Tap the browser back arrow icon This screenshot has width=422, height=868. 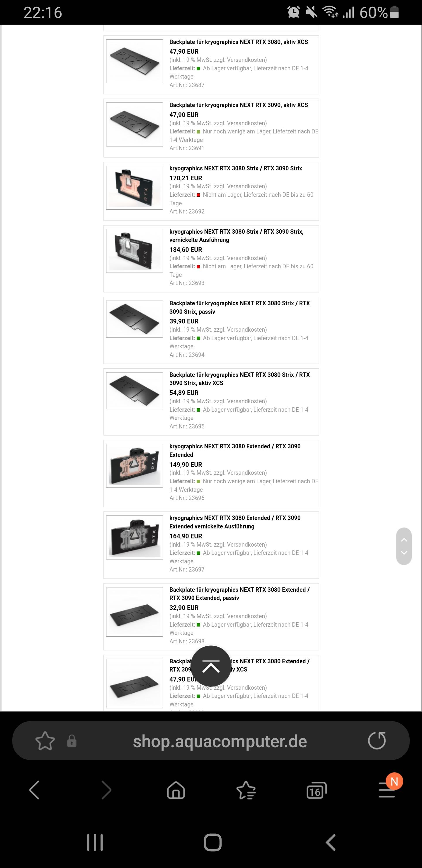tap(34, 790)
